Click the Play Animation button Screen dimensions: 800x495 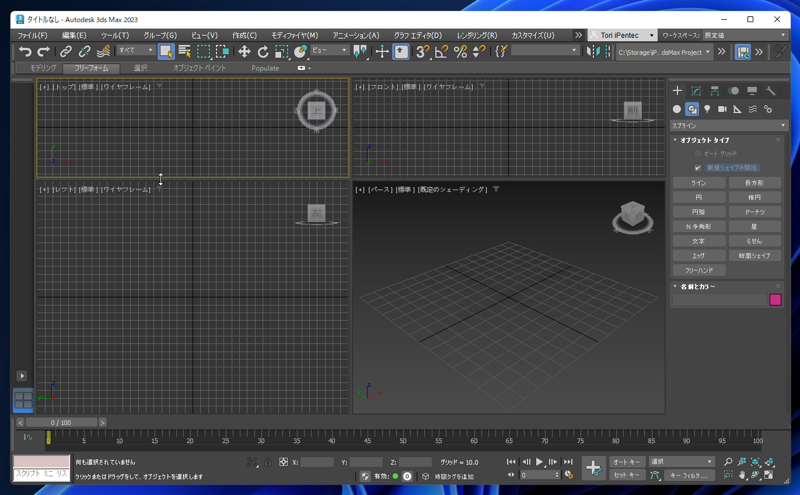pyautogui.click(x=540, y=462)
